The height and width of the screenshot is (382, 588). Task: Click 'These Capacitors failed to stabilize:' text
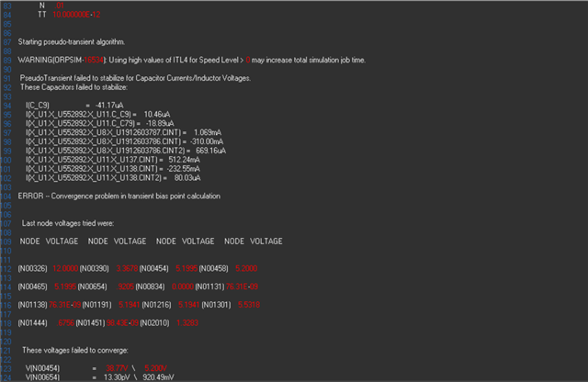pos(73,87)
